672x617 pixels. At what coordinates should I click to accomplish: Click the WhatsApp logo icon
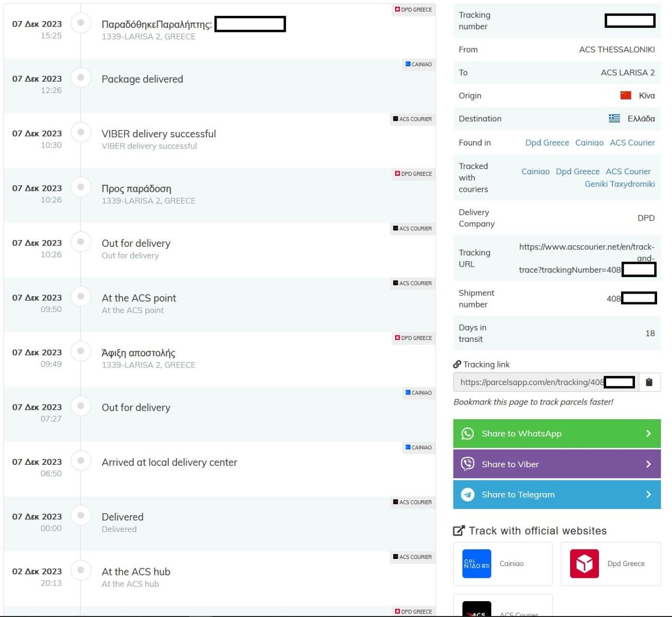467,433
